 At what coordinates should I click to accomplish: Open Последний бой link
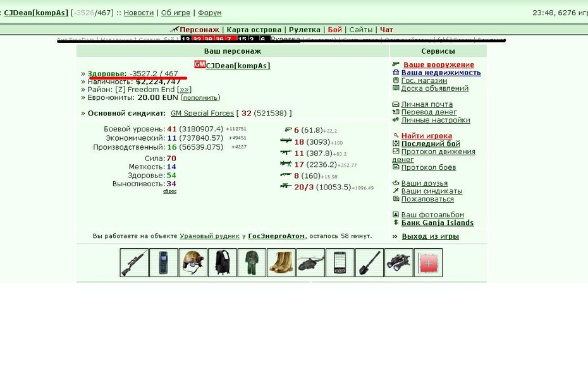431,143
